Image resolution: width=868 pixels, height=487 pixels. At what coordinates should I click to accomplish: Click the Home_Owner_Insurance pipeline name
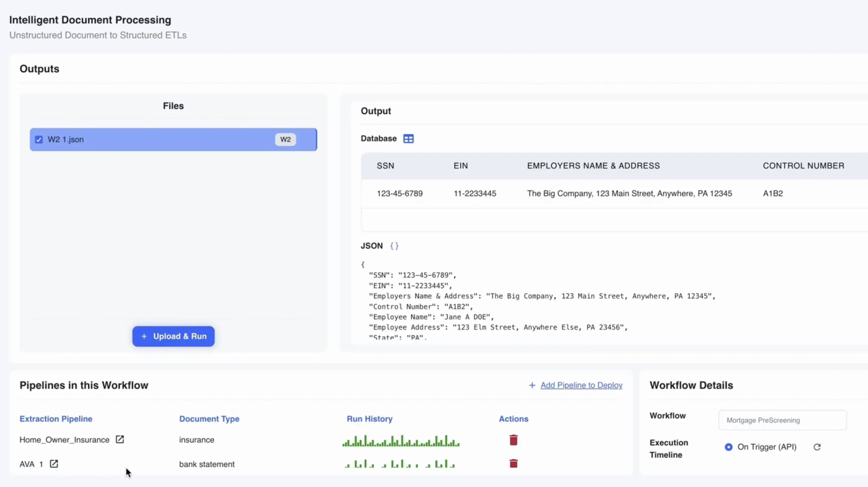tap(64, 440)
